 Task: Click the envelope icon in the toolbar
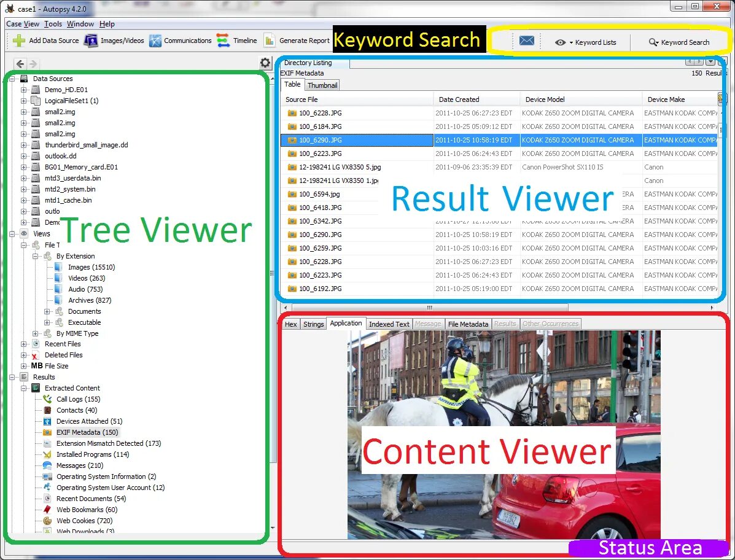pos(526,41)
